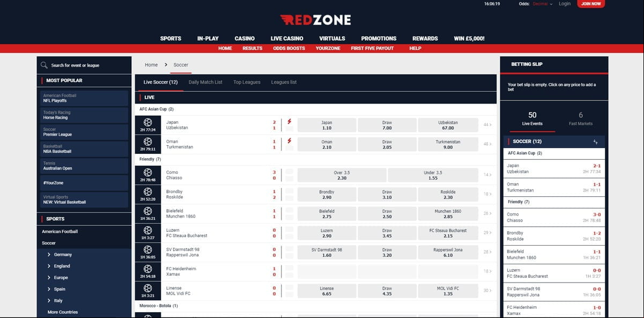Click soccer ball icon for Luzern match
This screenshot has height=318, width=644.
point(148,230)
